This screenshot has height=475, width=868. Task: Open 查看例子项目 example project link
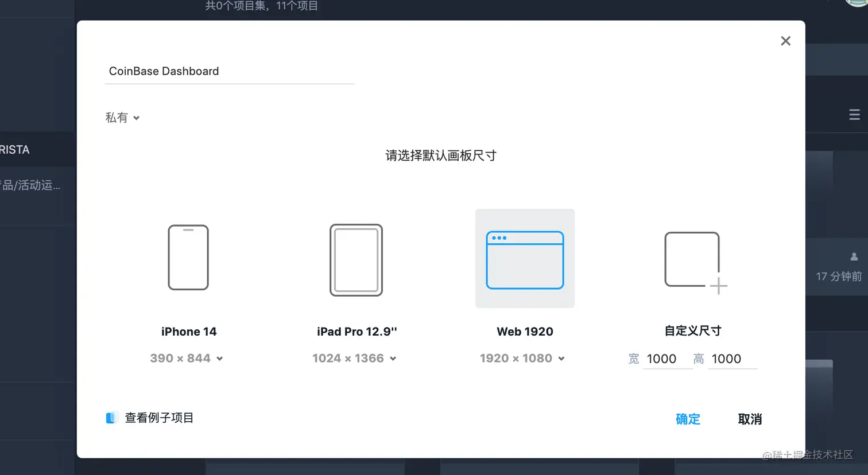[x=159, y=418]
